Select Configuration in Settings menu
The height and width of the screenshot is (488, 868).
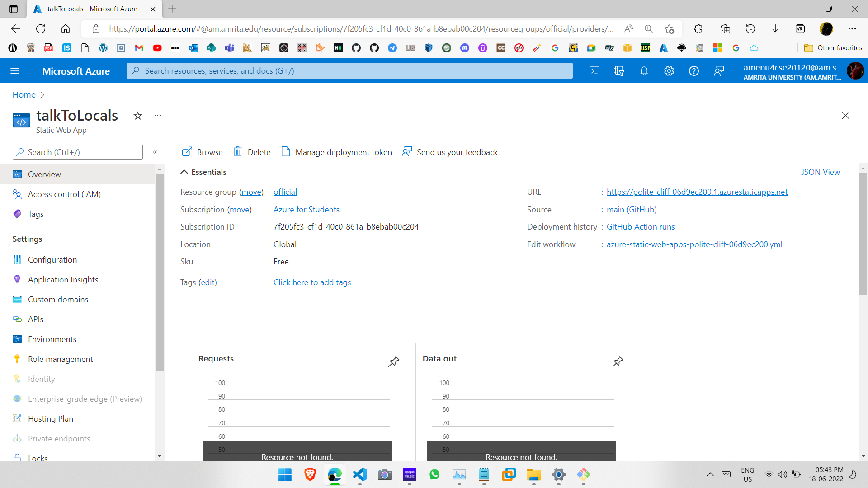click(52, 260)
